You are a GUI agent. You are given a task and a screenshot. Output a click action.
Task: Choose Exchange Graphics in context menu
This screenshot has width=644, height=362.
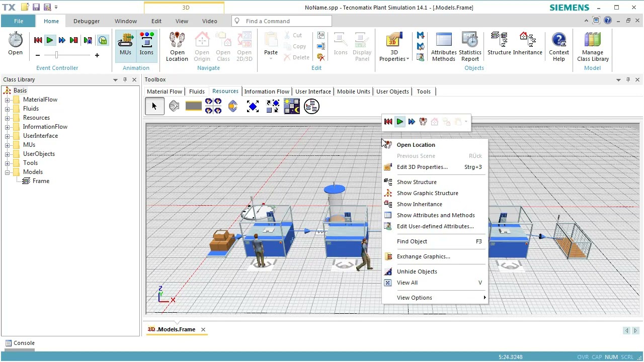coord(423,256)
